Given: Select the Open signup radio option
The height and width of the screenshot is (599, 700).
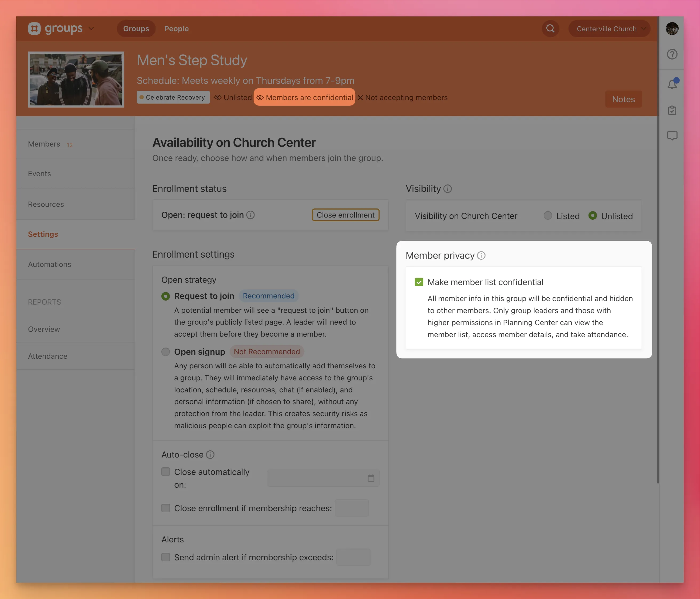Looking at the screenshot, I should point(166,352).
